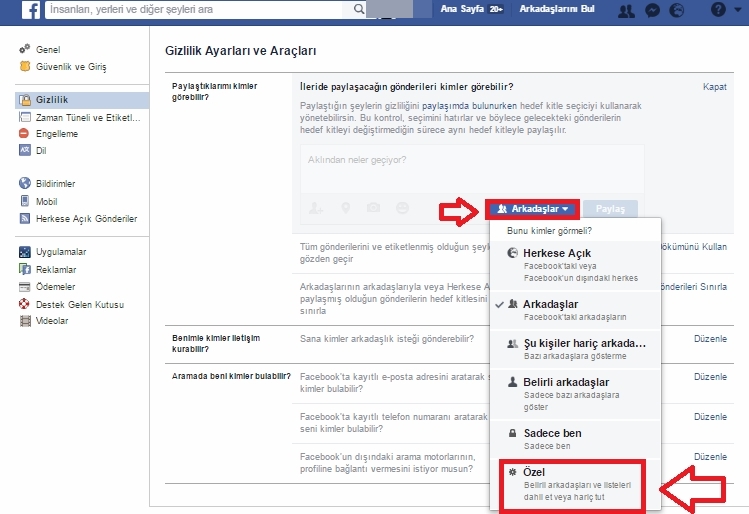The height and width of the screenshot is (514, 749).
Task: Click the Engelleme red block icon
Action: 24,133
